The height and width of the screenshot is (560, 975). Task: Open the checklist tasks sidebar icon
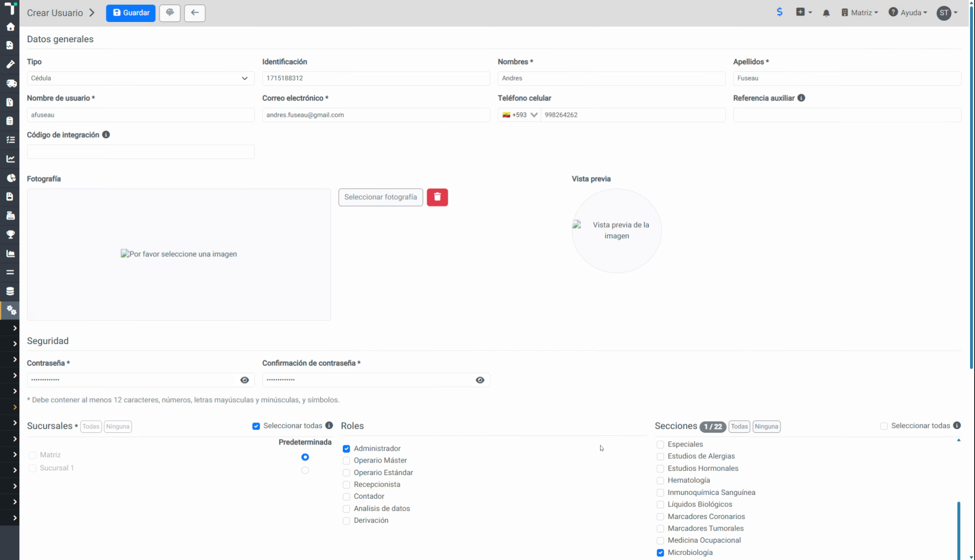(x=10, y=140)
